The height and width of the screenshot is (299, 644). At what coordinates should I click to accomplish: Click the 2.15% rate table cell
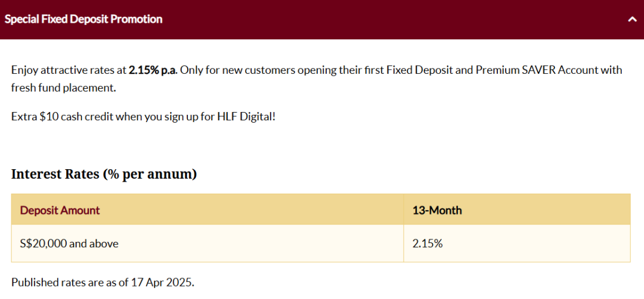coord(517,244)
